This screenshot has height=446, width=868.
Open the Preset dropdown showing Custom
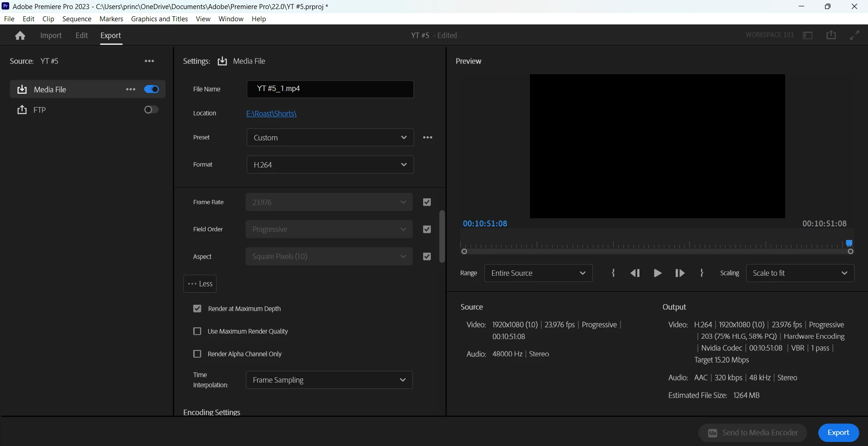(x=330, y=138)
